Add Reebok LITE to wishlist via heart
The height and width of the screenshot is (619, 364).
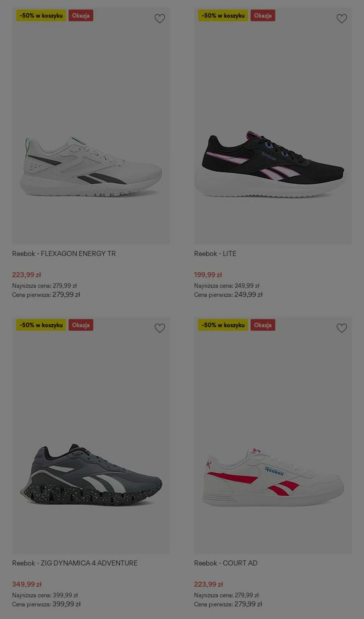(342, 19)
